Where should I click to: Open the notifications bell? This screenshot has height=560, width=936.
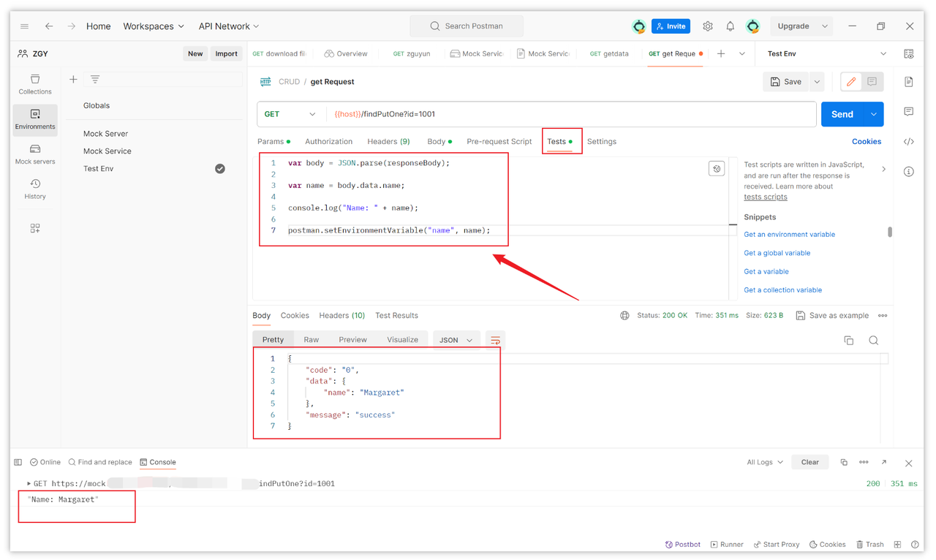[730, 26]
